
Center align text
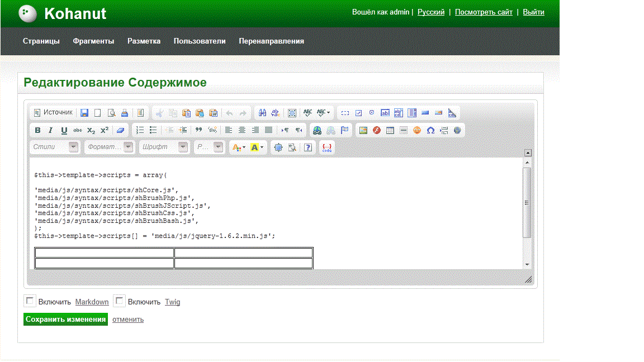point(242,130)
